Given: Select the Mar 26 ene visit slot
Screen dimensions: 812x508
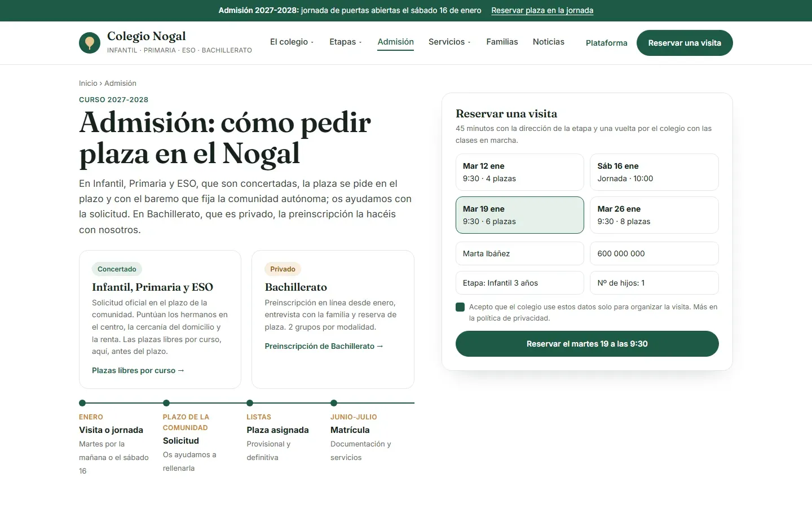Looking at the screenshot, I should tap(654, 215).
